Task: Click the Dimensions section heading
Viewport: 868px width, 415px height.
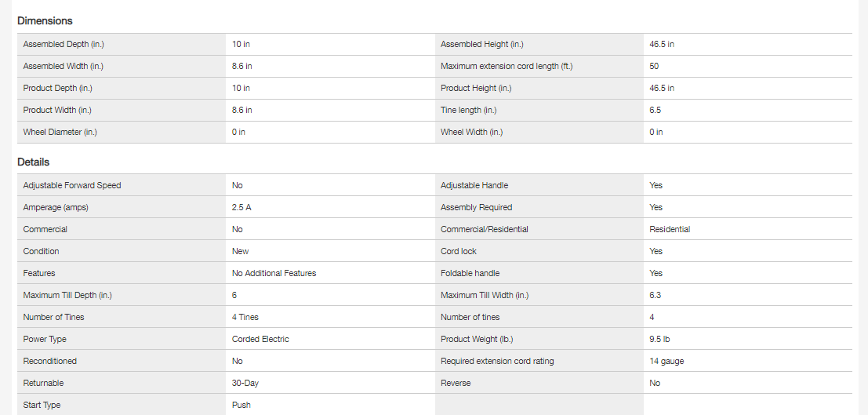Action: point(45,21)
